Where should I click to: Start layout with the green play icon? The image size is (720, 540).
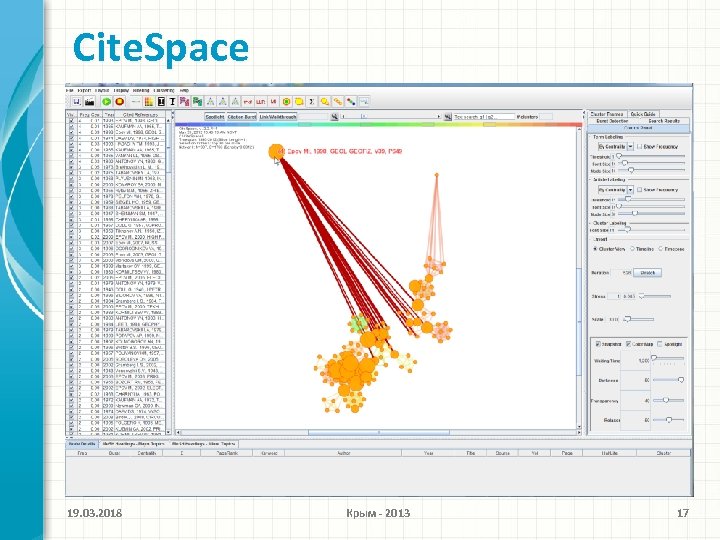click(107, 101)
